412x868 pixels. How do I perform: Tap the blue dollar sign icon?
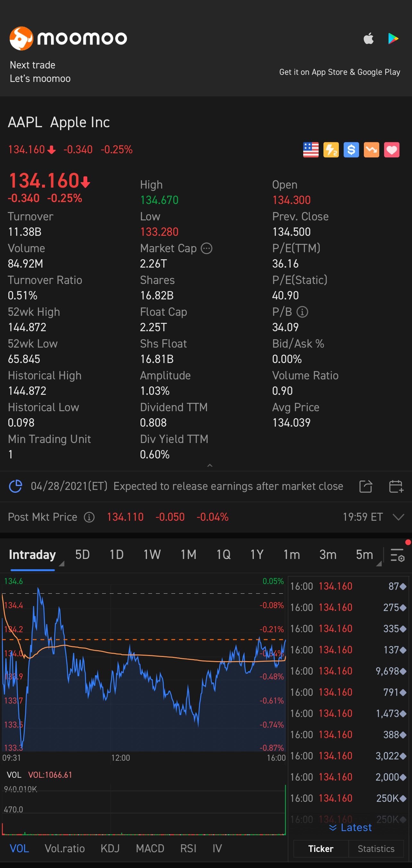tap(351, 150)
